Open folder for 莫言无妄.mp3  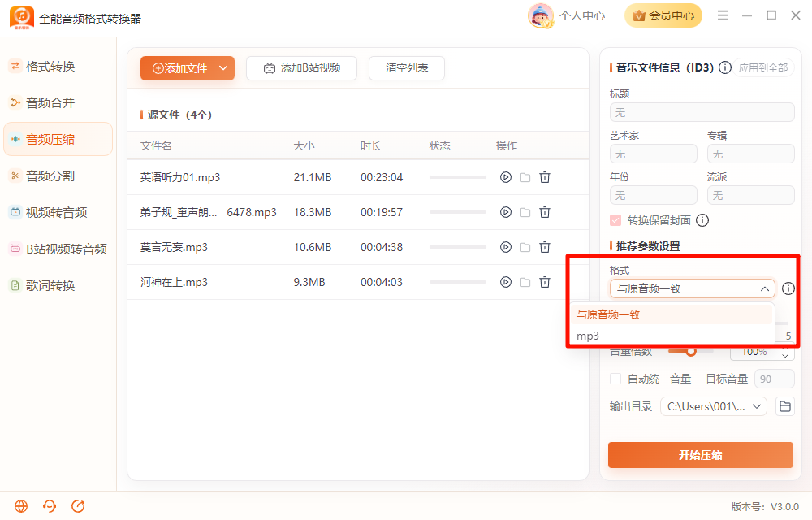coord(525,247)
